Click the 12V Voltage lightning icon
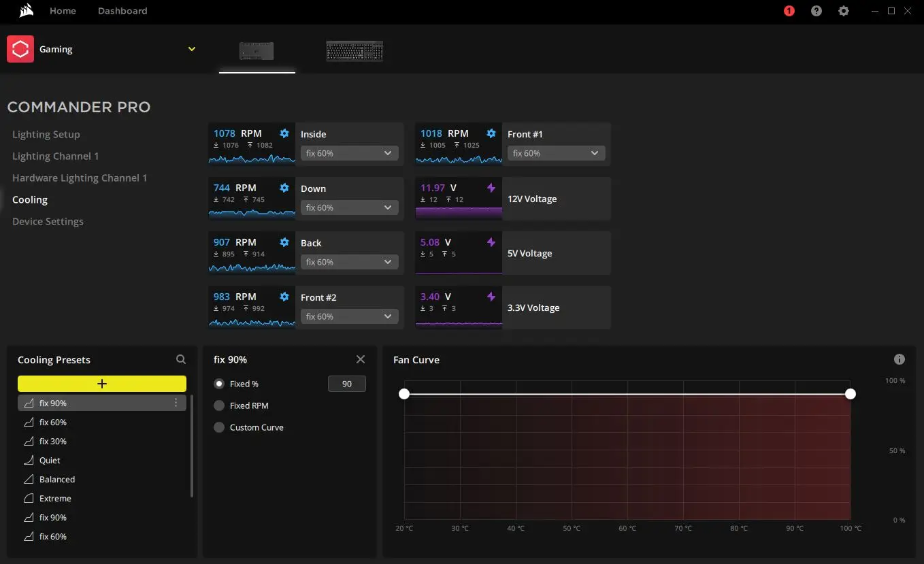924x564 pixels. click(x=491, y=188)
